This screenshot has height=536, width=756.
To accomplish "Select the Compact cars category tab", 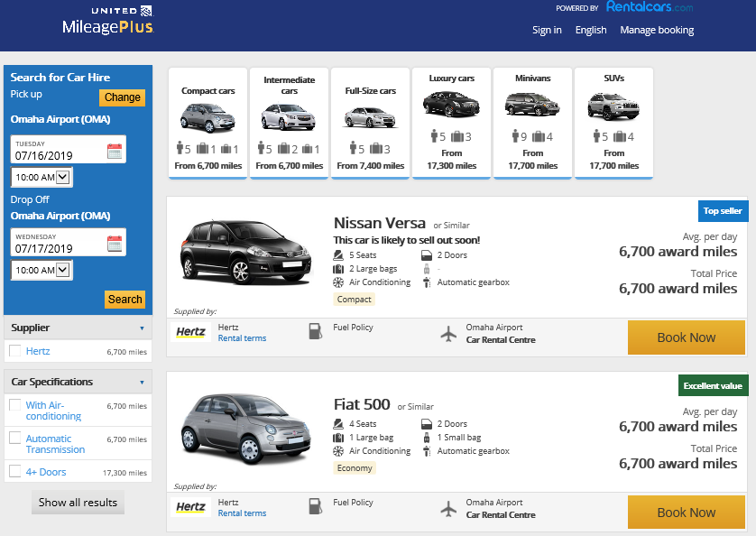I will [207, 124].
